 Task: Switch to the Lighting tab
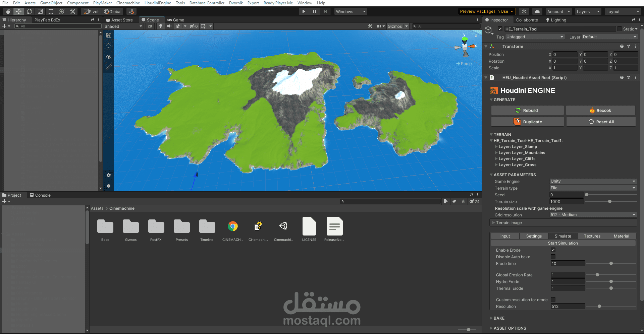click(556, 20)
